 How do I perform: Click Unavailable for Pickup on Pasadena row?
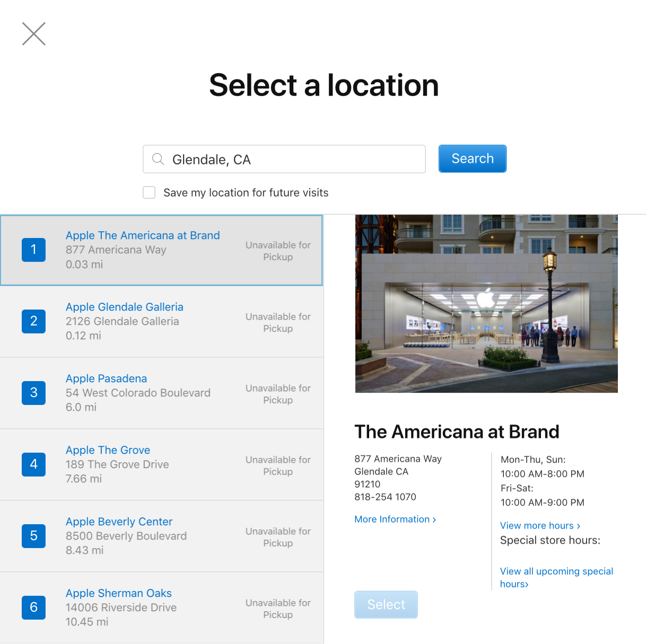(278, 394)
